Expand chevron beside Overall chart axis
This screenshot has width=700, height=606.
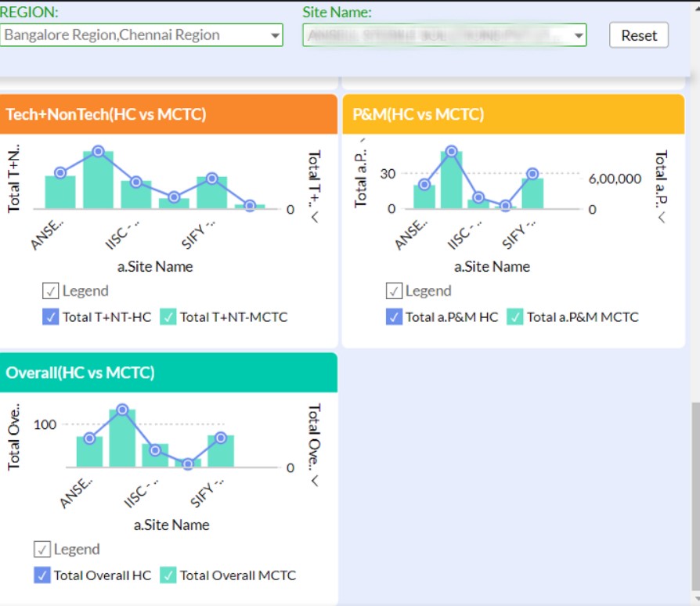pos(315,481)
